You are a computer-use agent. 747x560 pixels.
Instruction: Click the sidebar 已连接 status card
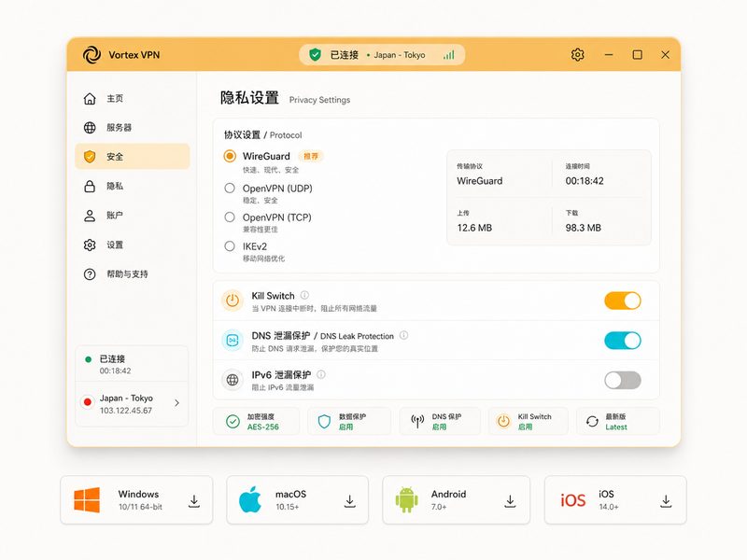(x=132, y=364)
